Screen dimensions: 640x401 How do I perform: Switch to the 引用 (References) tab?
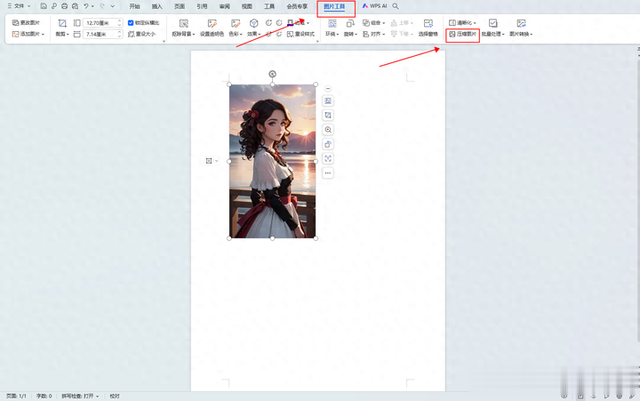[202, 7]
